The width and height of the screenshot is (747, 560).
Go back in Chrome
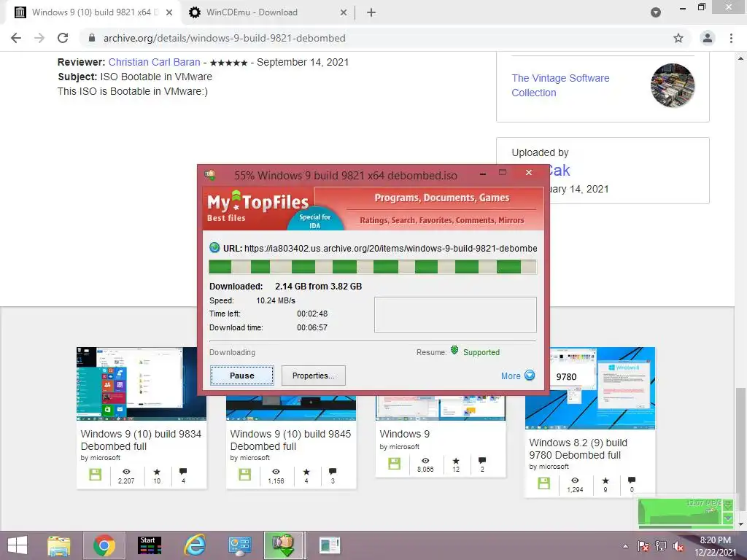[x=16, y=38]
